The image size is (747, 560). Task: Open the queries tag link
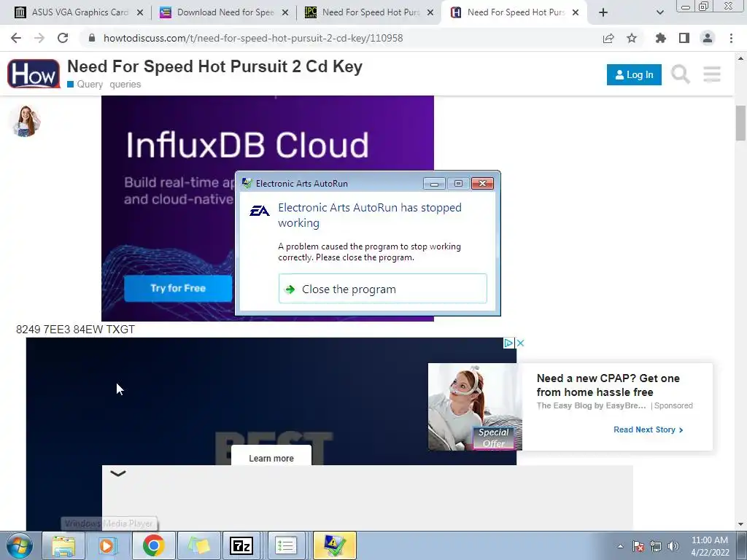125,85
